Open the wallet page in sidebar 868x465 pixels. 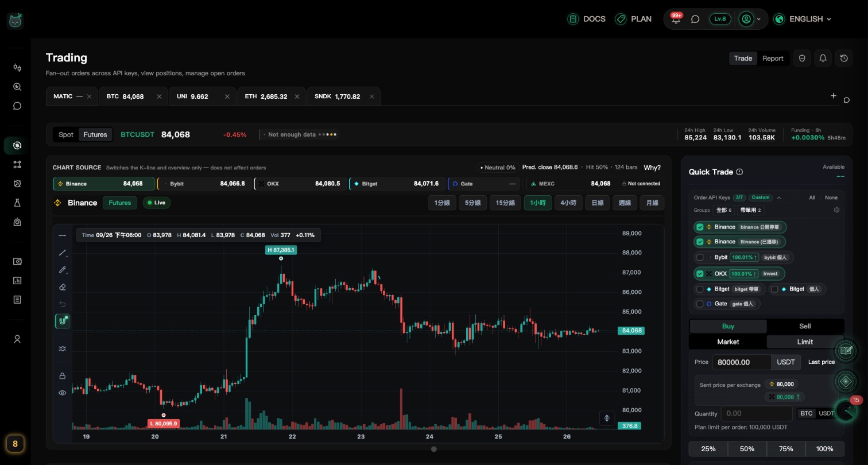click(17, 262)
